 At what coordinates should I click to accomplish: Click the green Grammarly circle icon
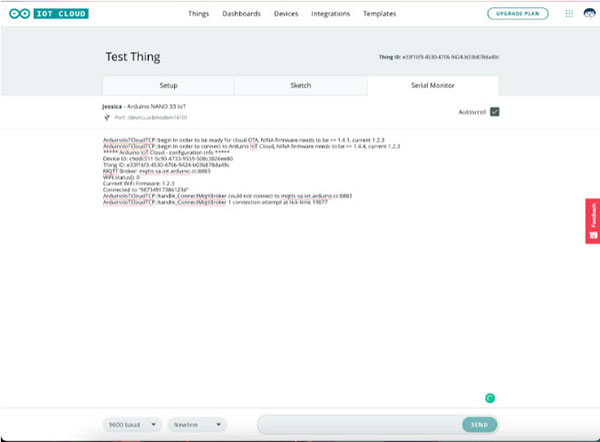click(x=490, y=398)
